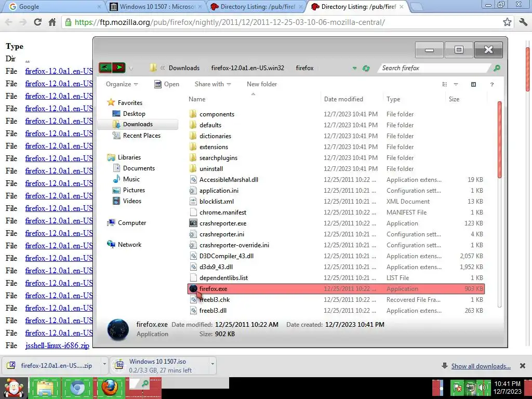Open Documents library
The image size is (532, 399).
pyautogui.click(x=134, y=168)
